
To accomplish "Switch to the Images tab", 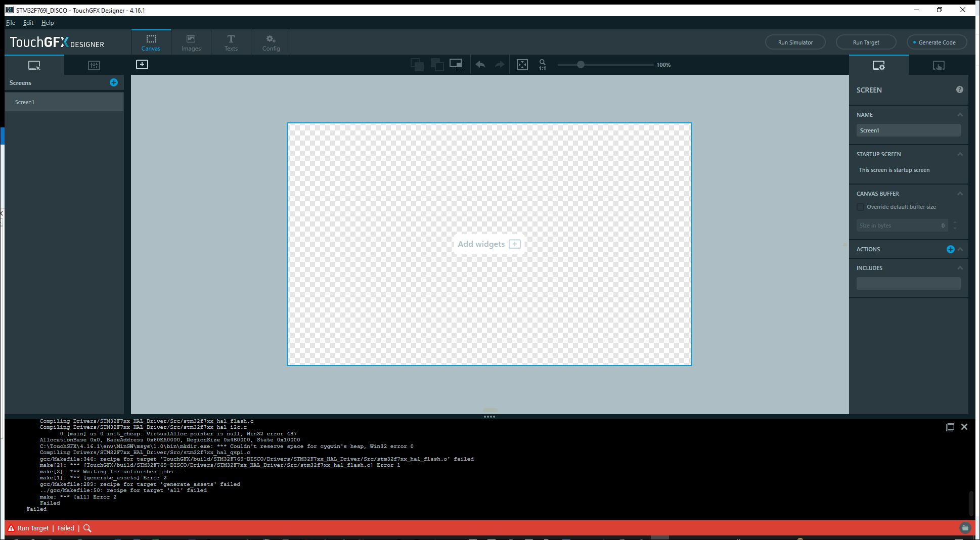I will pyautogui.click(x=191, y=42).
